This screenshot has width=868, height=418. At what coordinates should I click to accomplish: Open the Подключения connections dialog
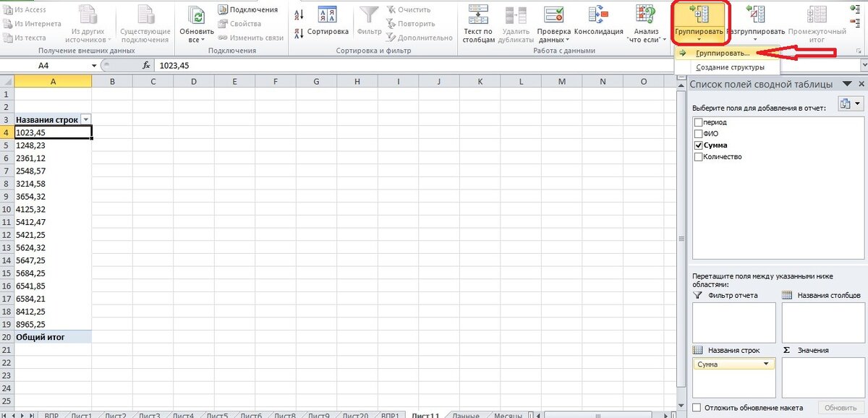tap(248, 9)
